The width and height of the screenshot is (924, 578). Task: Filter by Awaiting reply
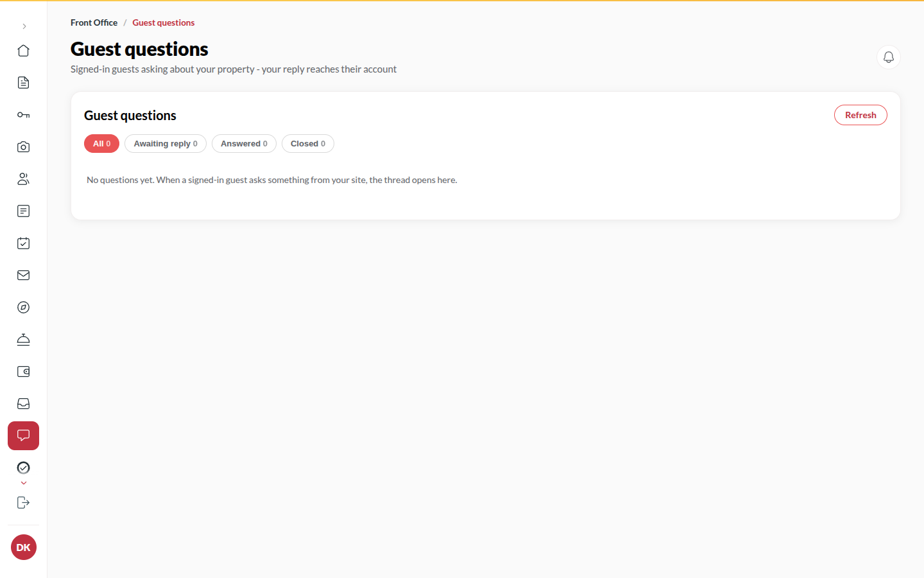[x=166, y=144]
